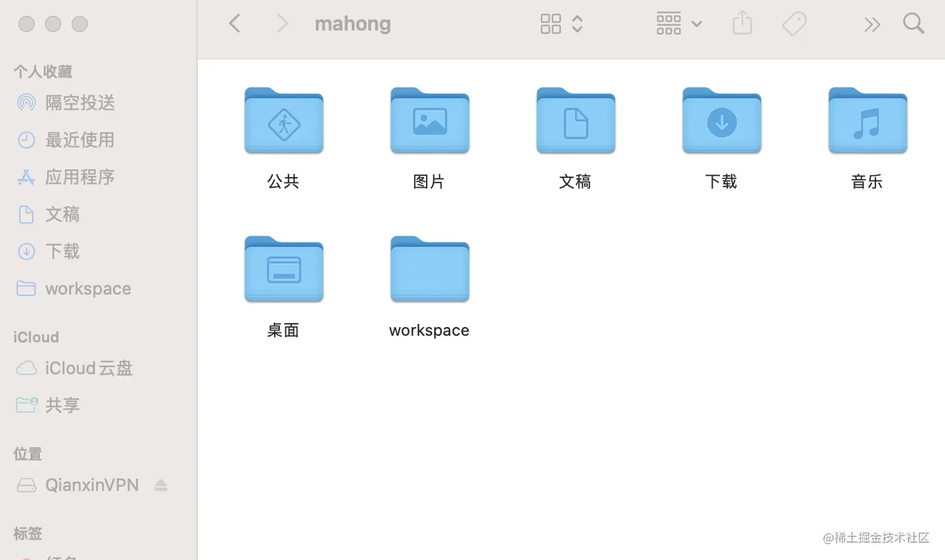Select the 公共 folder icon
This screenshot has height=560, width=945.
point(284,121)
